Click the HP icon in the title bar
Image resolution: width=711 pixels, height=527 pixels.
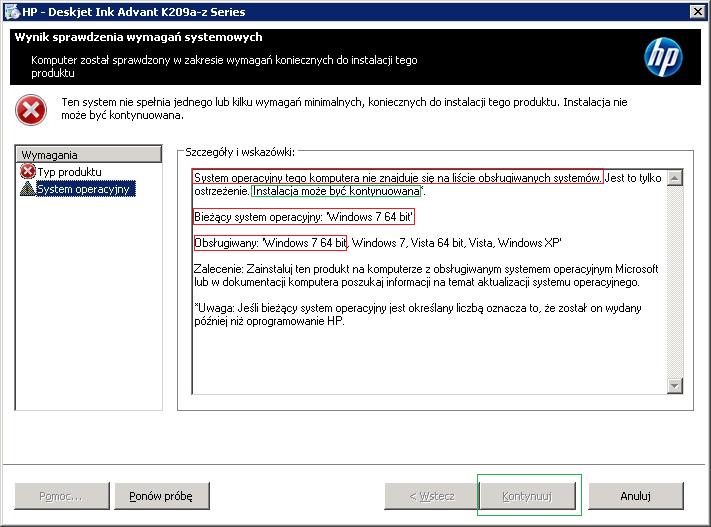10,12
